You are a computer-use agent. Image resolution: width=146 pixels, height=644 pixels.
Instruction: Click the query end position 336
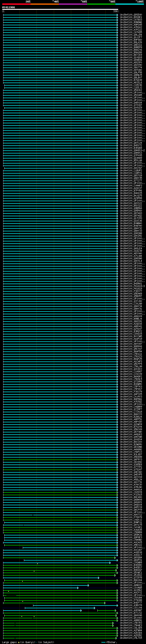[115, 11]
